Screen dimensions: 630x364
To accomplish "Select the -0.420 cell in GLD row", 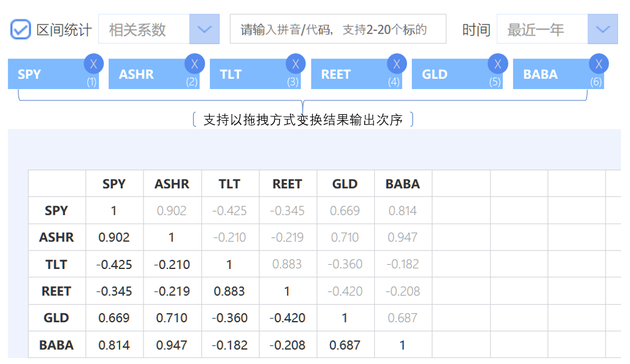I will pos(287,318).
